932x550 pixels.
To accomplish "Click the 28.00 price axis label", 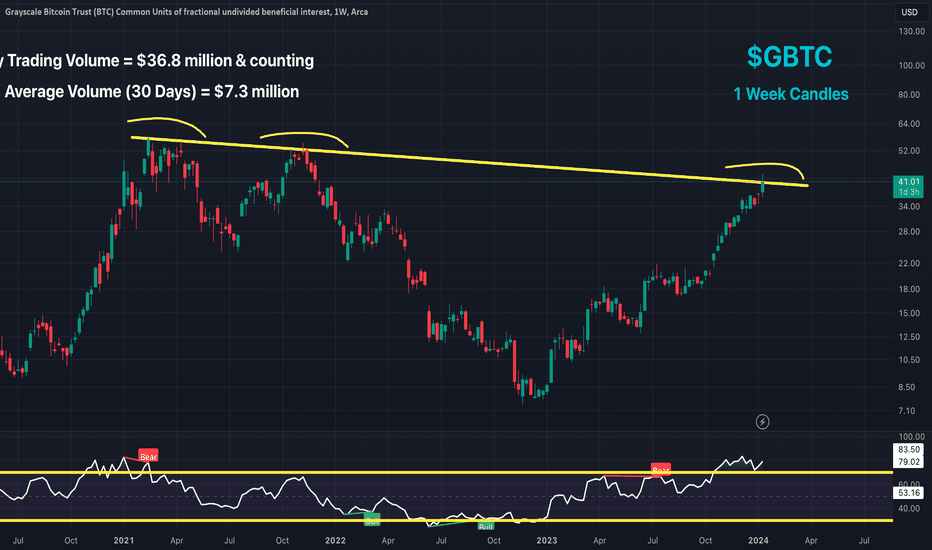I will pos(911,232).
